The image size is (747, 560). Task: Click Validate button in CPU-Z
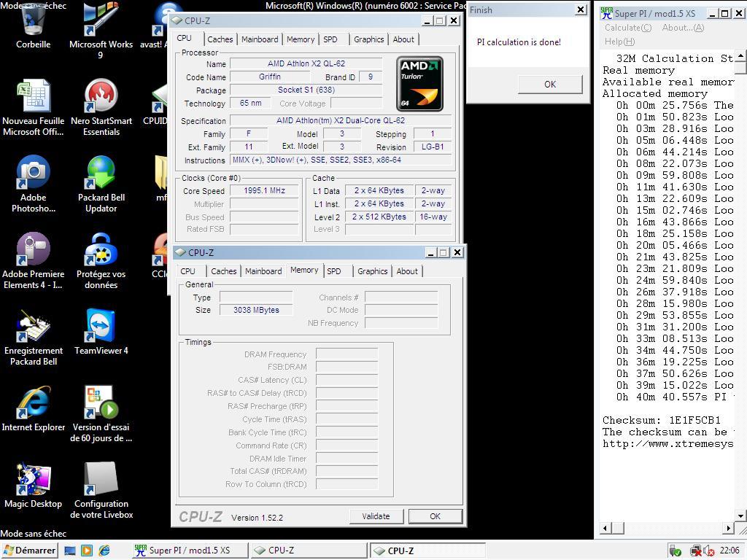coord(376,516)
